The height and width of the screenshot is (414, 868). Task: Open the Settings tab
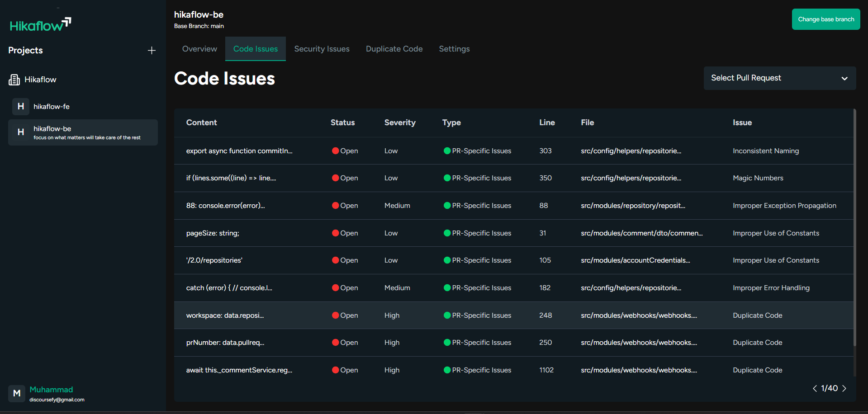(x=454, y=49)
